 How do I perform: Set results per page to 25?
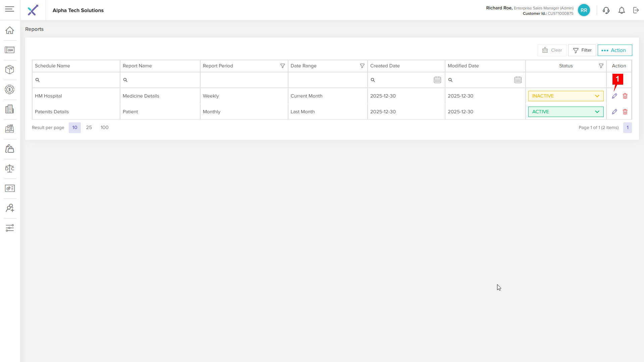[89, 128]
